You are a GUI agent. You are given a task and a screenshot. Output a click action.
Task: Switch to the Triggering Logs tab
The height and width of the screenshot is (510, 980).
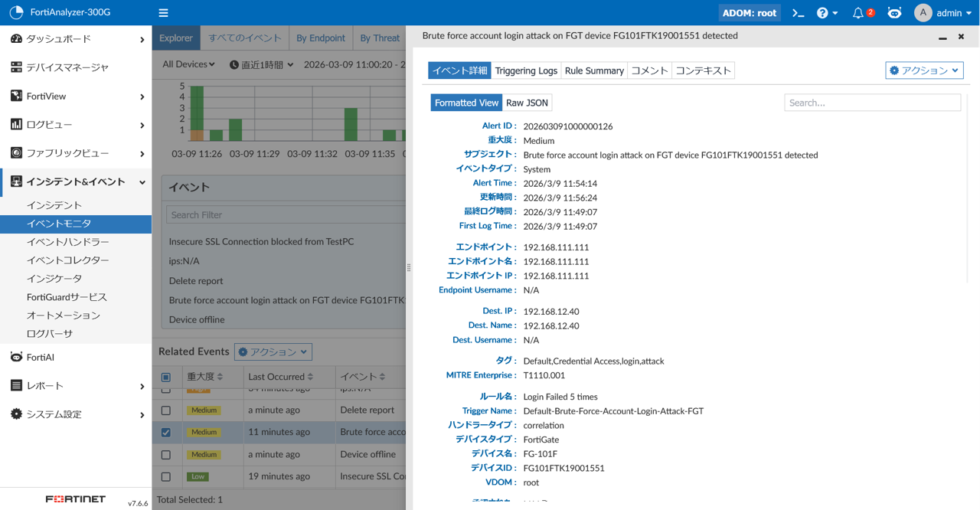pyautogui.click(x=526, y=70)
